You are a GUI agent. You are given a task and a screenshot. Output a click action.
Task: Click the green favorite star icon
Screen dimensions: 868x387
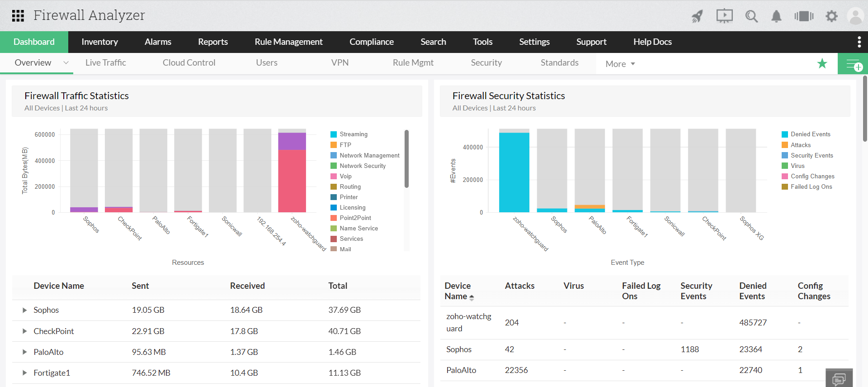(822, 64)
